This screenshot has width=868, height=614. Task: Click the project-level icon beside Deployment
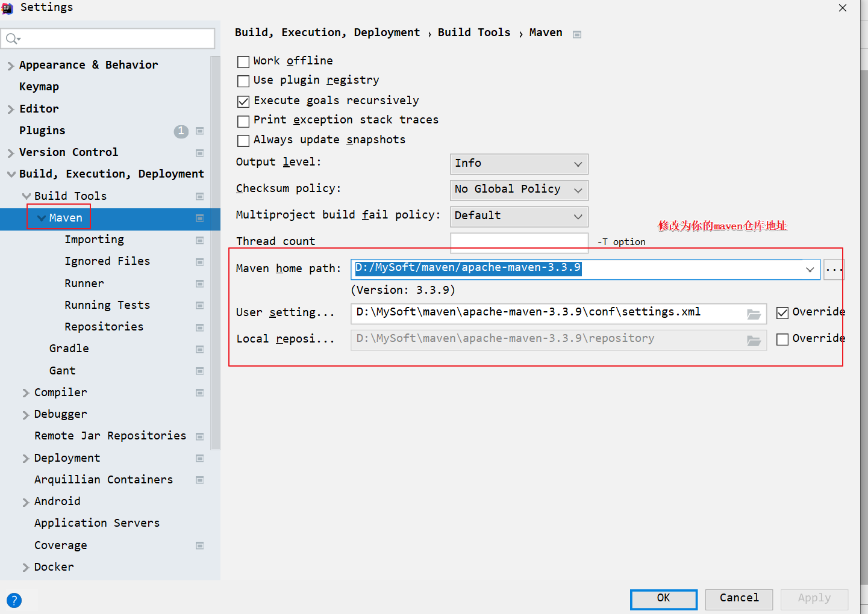[x=200, y=458]
